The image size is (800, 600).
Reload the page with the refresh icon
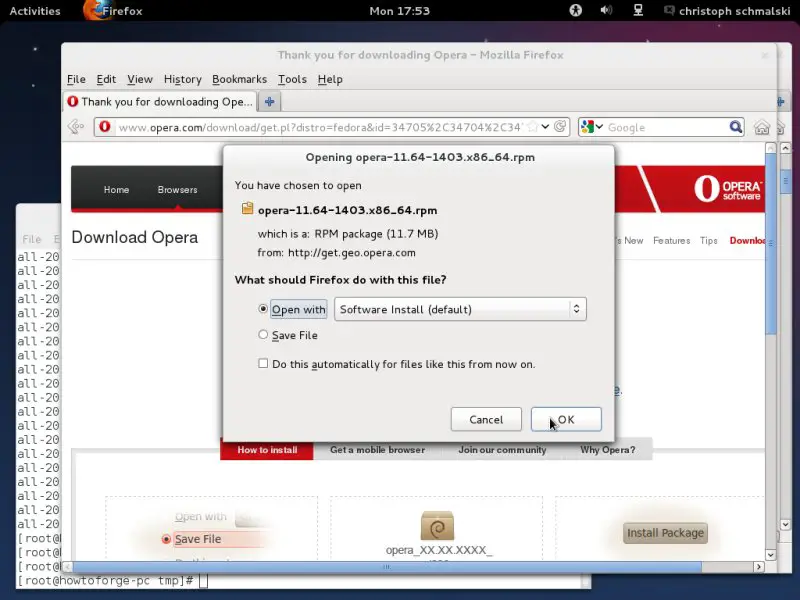pyautogui.click(x=560, y=127)
